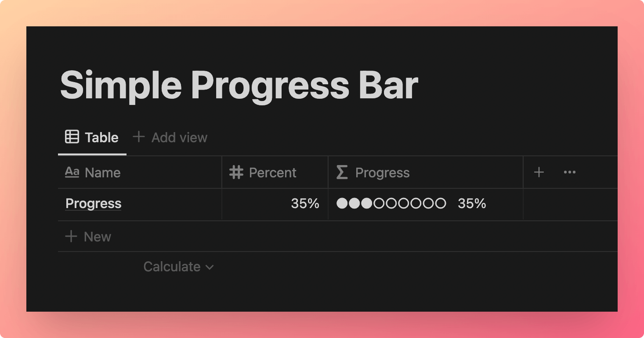Switch to the Table view tab
Screen dimensions: 644x338
click(x=92, y=137)
